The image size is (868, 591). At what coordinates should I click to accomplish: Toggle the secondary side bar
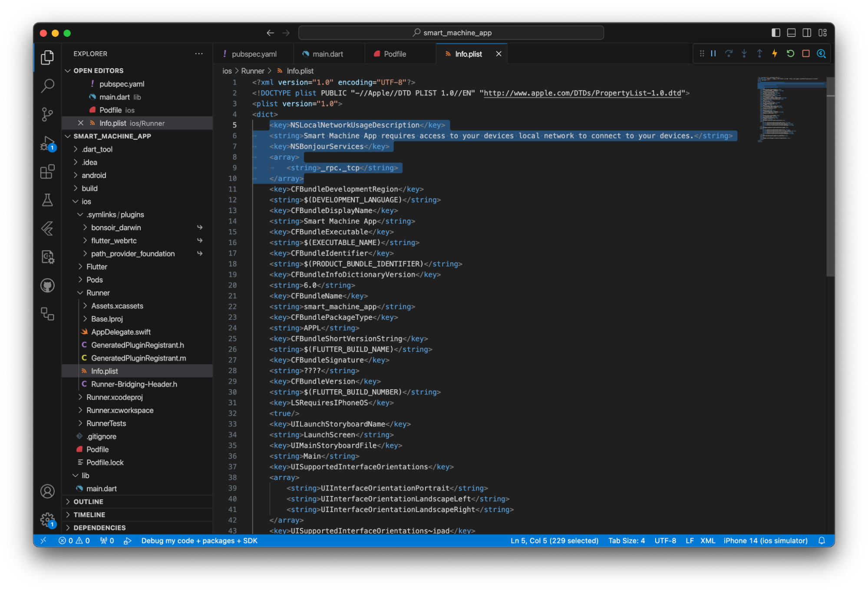click(807, 33)
